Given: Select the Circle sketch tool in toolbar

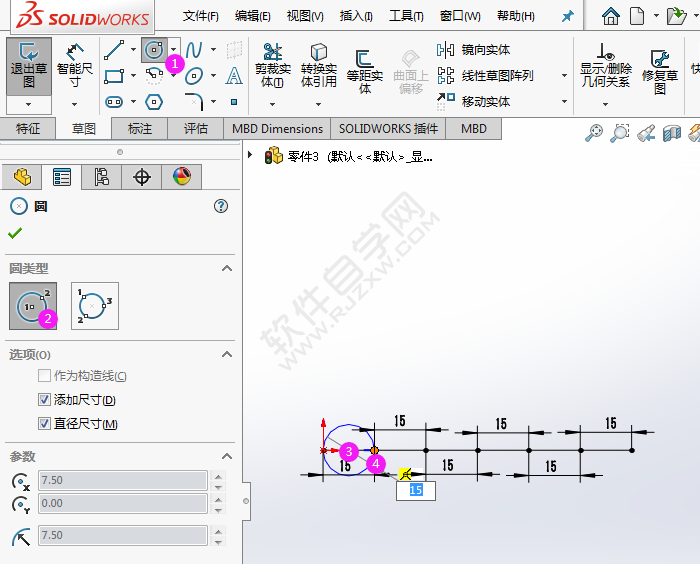Looking at the screenshot, I should tap(153, 49).
